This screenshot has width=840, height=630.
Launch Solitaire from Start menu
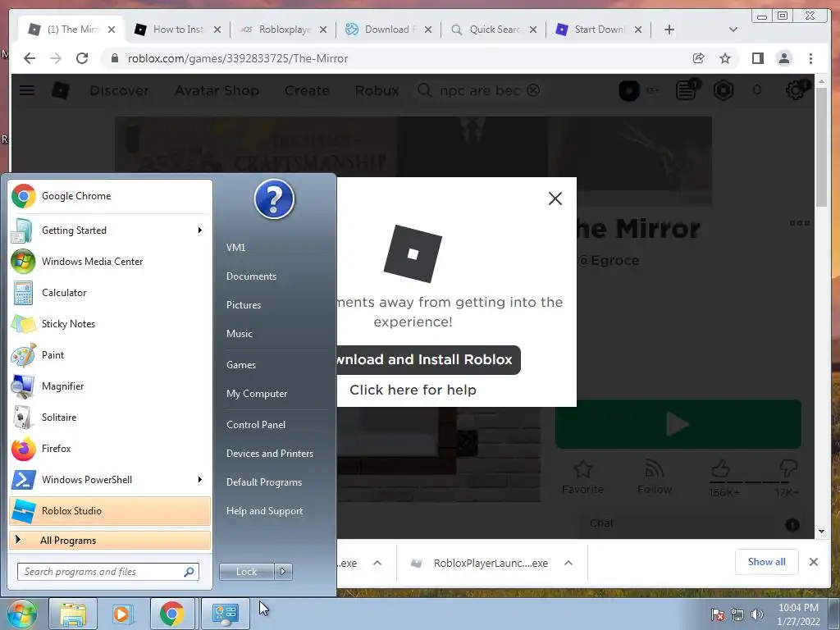[110, 418]
